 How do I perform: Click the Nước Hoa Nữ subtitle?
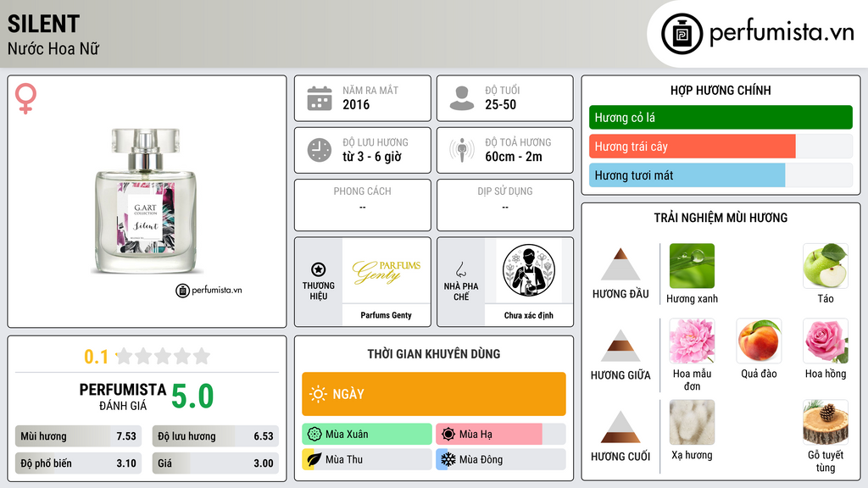[x=53, y=48]
